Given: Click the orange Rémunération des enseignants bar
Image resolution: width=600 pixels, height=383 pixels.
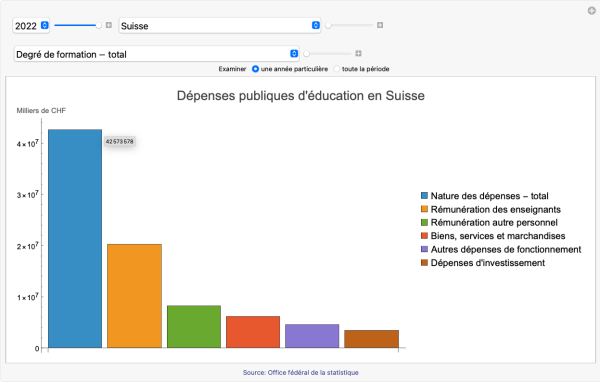Looking at the screenshot, I should (134, 296).
